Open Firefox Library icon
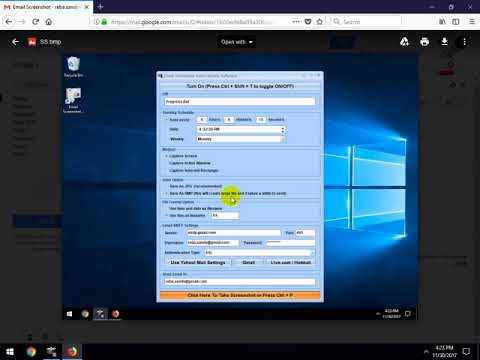This screenshot has height=360, width=480. (442, 22)
